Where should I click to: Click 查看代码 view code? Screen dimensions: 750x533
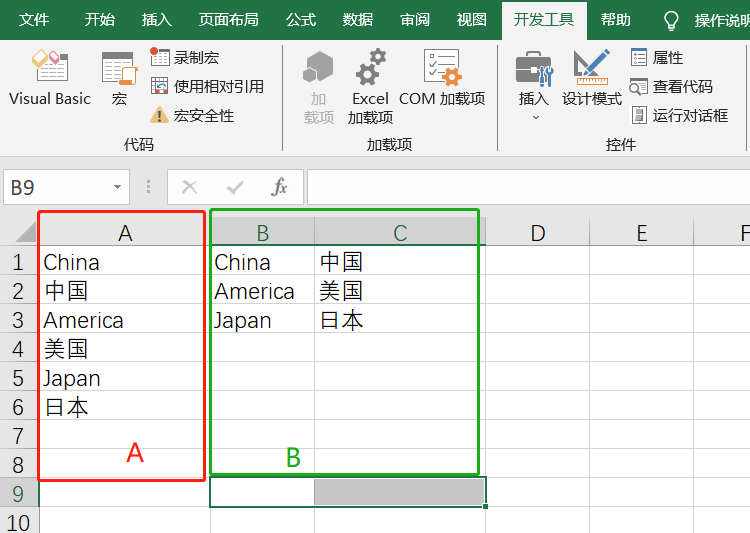point(671,87)
